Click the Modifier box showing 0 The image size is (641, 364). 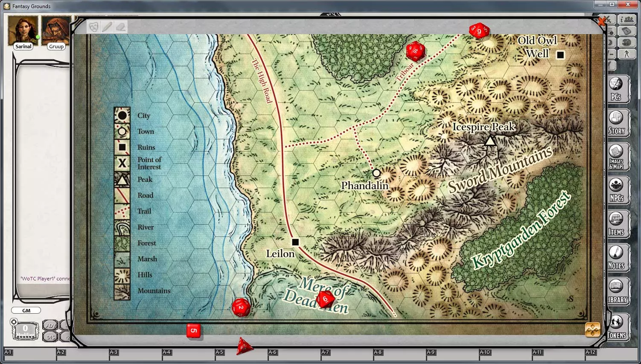click(26, 331)
